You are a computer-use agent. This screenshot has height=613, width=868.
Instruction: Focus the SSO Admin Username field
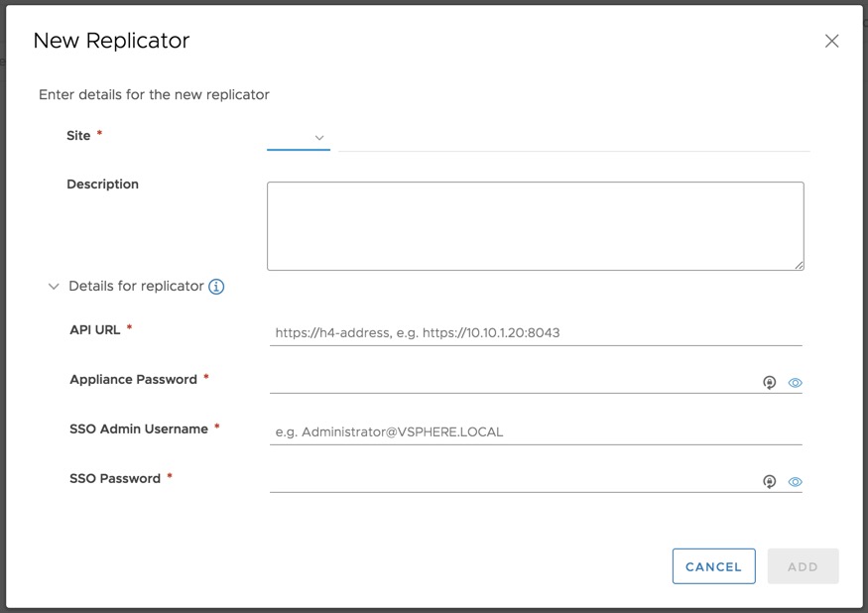click(535, 432)
